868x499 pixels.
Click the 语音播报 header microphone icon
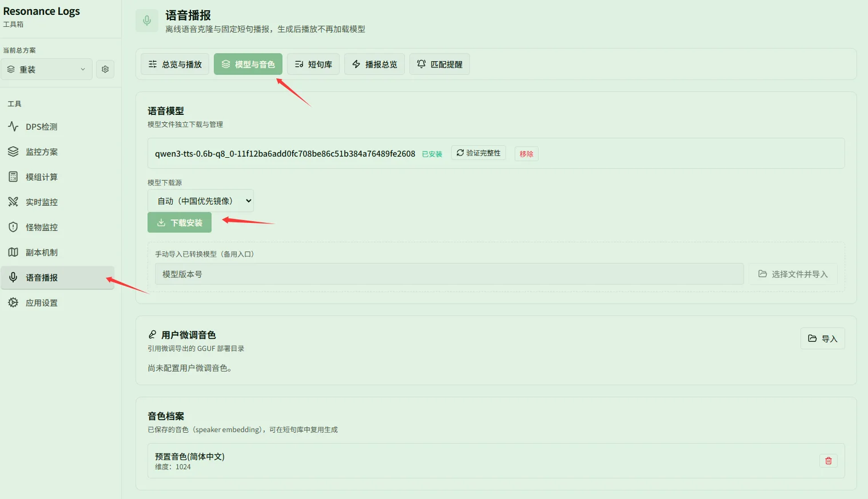click(147, 21)
